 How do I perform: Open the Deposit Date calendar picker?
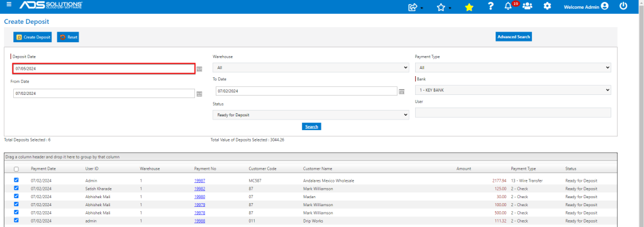pyautogui.click(x=199, y=69)
